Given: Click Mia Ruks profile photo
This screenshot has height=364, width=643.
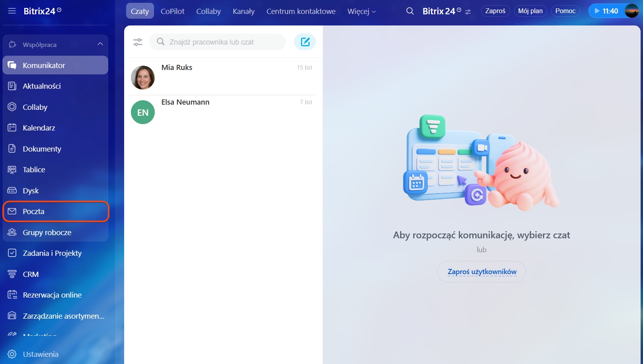Looking at the screenshot, I should (143, 78).
